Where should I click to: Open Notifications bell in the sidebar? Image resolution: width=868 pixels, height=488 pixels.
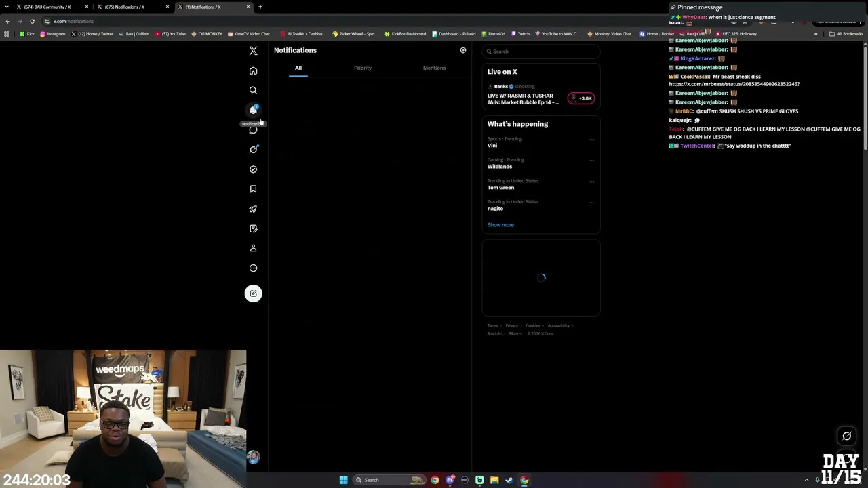point(253,110)
